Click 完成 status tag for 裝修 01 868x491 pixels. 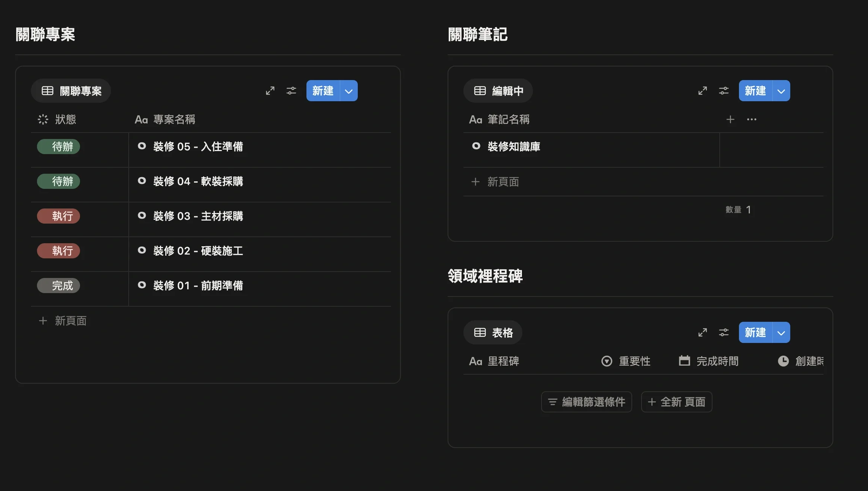58,286
